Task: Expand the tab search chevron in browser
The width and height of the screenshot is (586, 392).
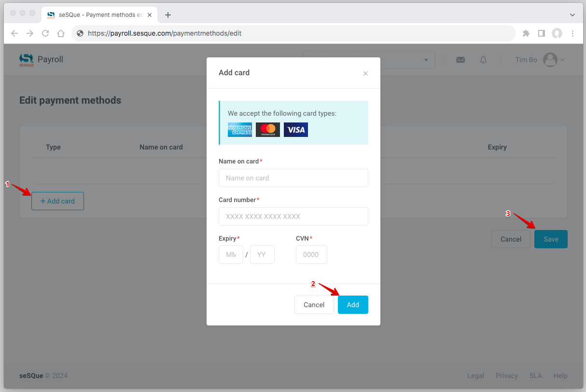Action: point(572,15)
